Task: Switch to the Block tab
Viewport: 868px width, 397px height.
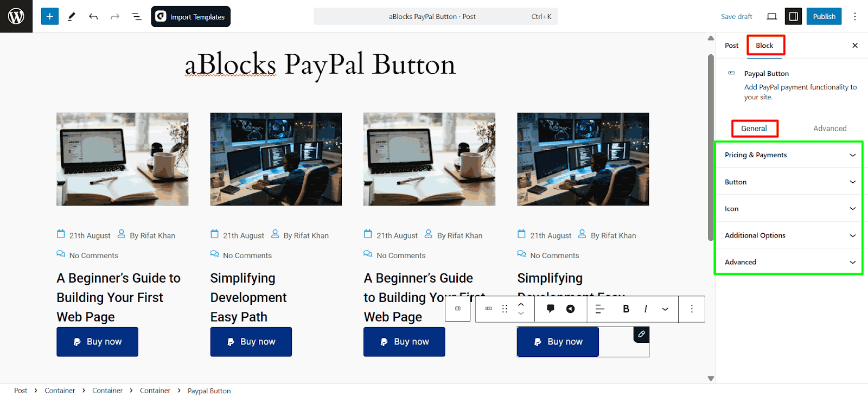Action: (764, 46)
